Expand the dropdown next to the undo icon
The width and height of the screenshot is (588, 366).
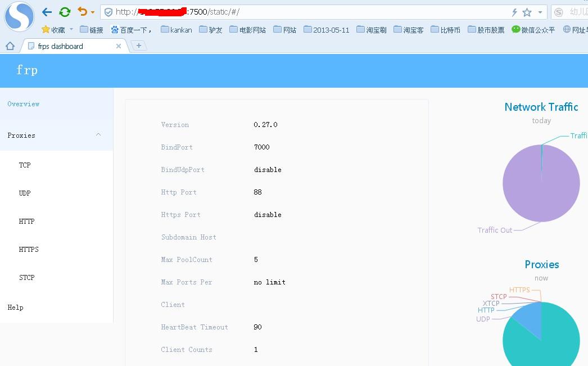coord(93,12)
